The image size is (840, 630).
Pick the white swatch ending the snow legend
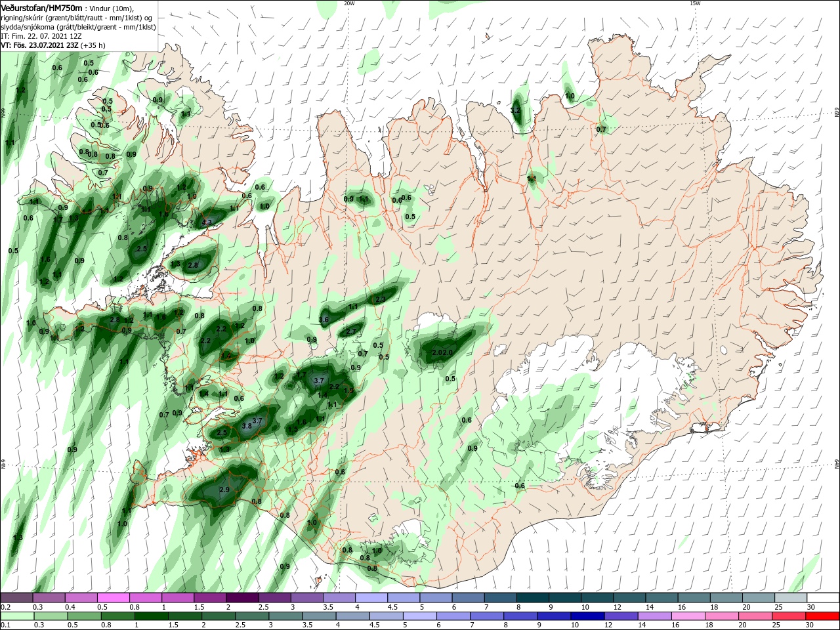tap(823, 598)
